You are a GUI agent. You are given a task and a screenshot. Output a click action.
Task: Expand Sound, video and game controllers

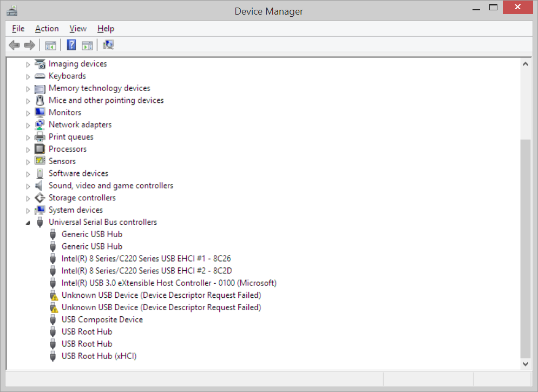tap(28, 186)
